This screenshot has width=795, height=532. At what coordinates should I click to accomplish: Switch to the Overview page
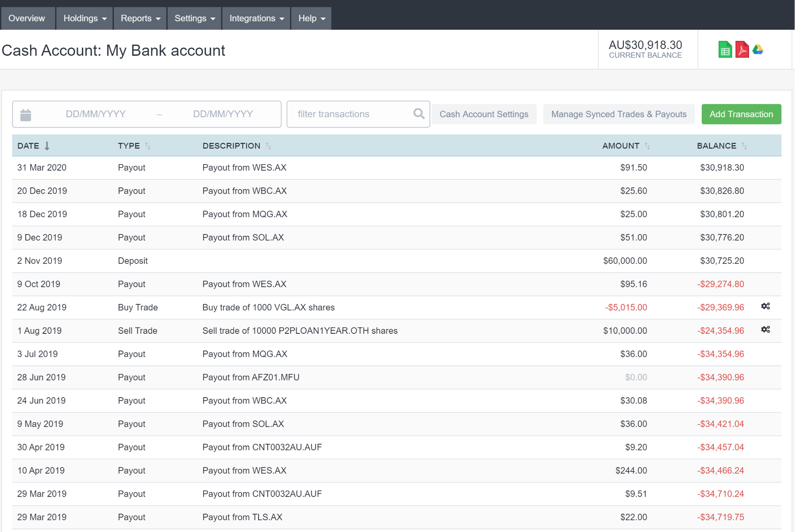point(27,18)
